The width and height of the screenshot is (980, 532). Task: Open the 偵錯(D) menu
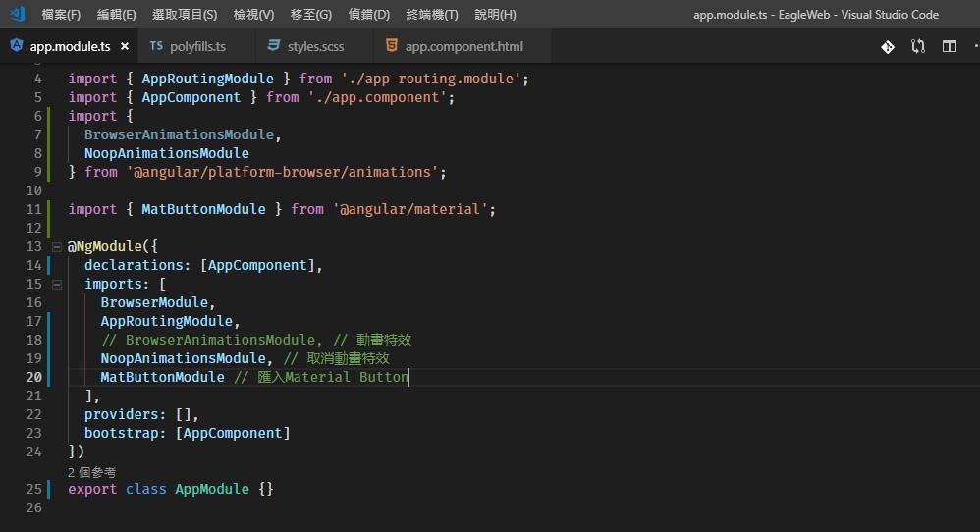pyautogui.click(x=369, y=15)
